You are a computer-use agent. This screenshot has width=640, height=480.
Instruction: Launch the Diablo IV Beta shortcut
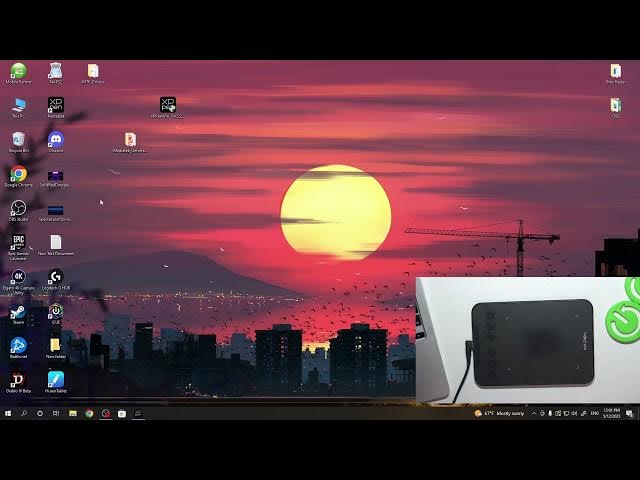pos(18,382)
